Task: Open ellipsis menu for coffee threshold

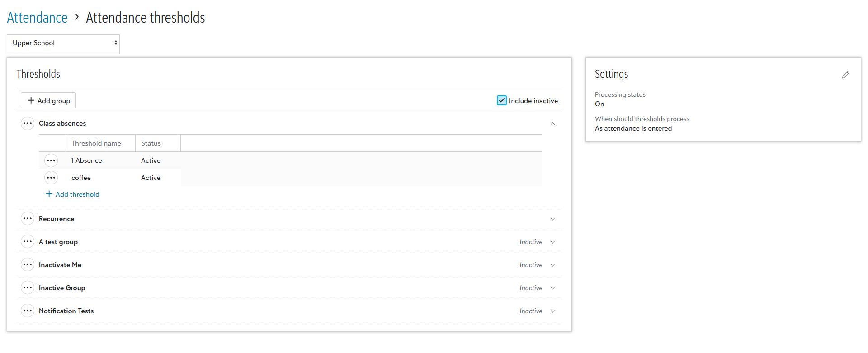Action: (x=51, y=178)
